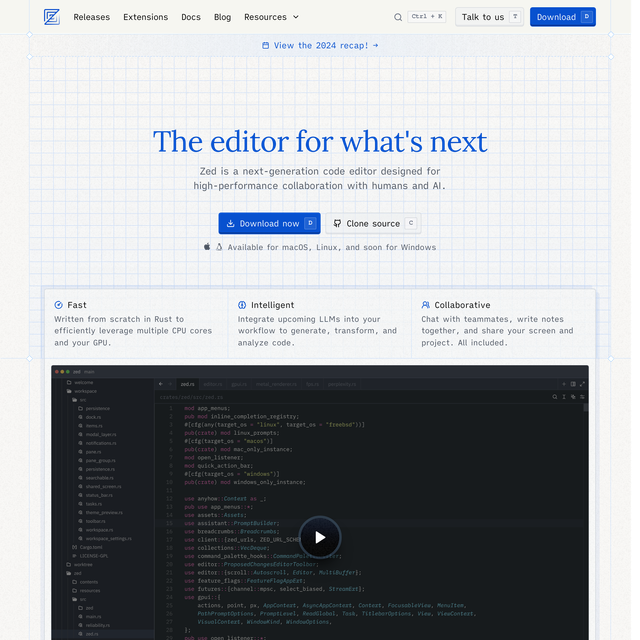Click the forward arrow in the editor preview
This screenshot has width=640, height=640.
coord(170,384)
